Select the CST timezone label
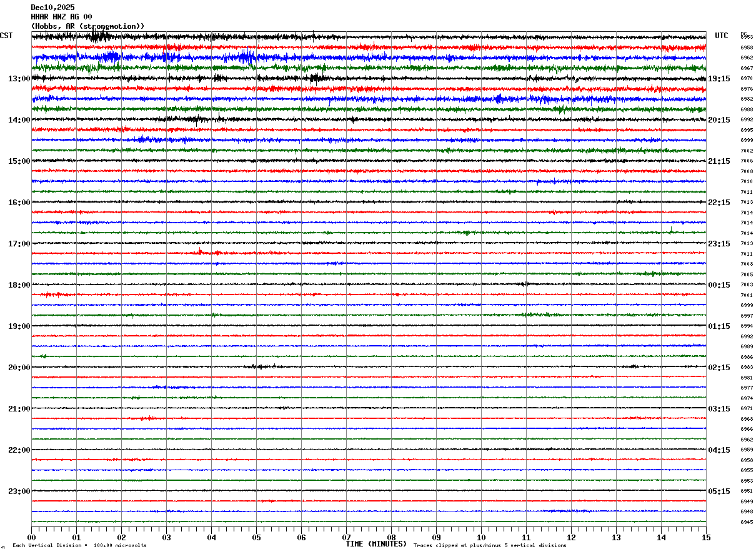 point(6,36)
